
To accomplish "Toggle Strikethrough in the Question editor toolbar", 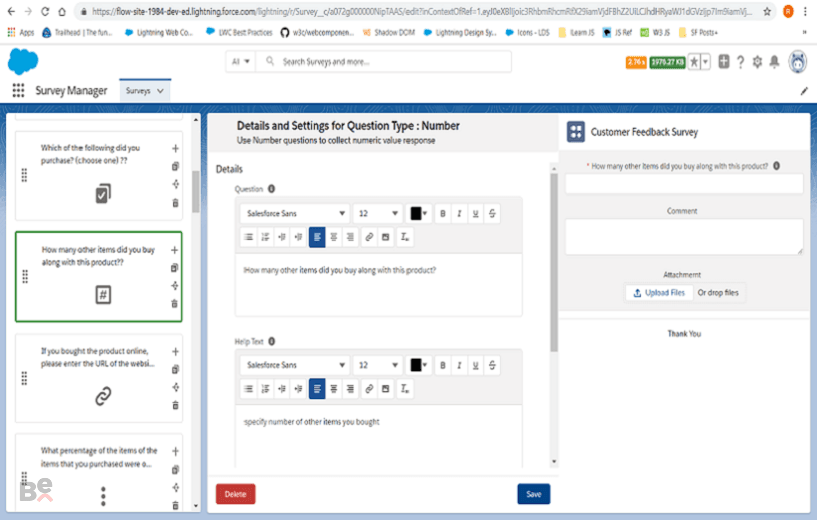I will point(492,214).
